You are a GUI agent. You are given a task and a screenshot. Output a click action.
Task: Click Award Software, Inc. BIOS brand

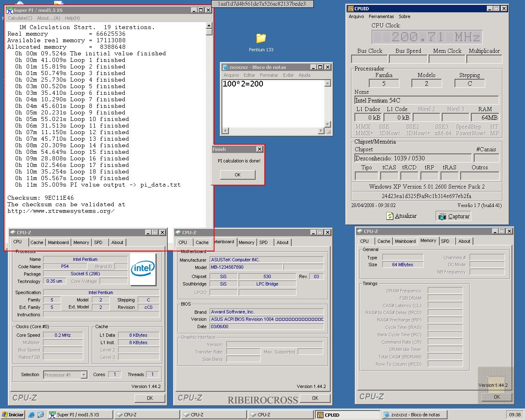[x=267, y=312]
